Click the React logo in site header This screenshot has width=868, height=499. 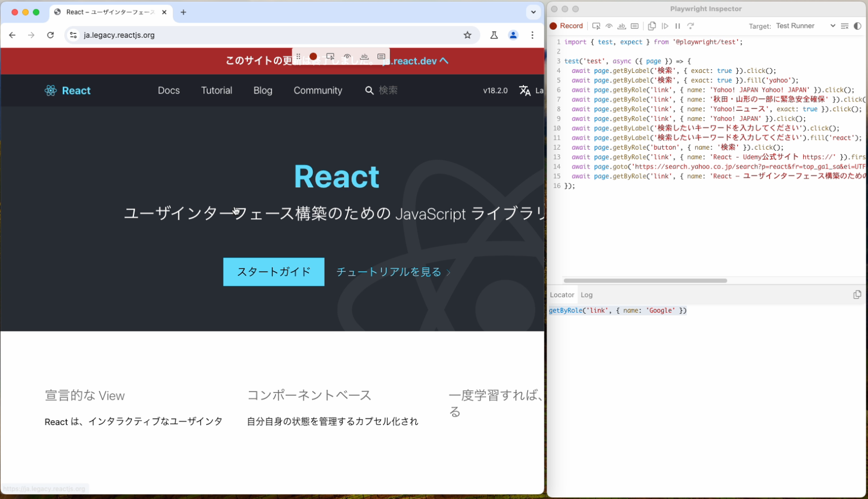[x=68, y=91]
